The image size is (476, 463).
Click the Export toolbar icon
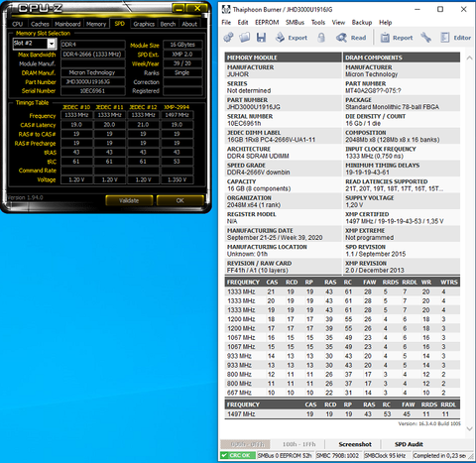pos(280,38)
